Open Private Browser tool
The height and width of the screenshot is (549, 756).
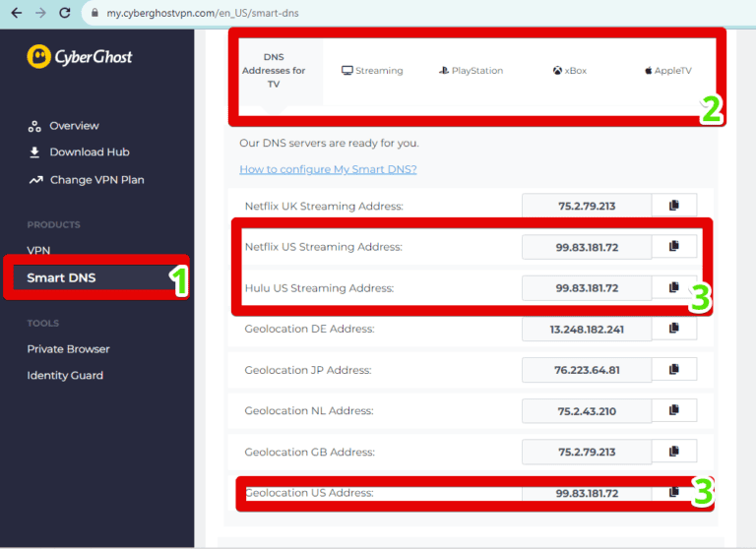[68, 349]
